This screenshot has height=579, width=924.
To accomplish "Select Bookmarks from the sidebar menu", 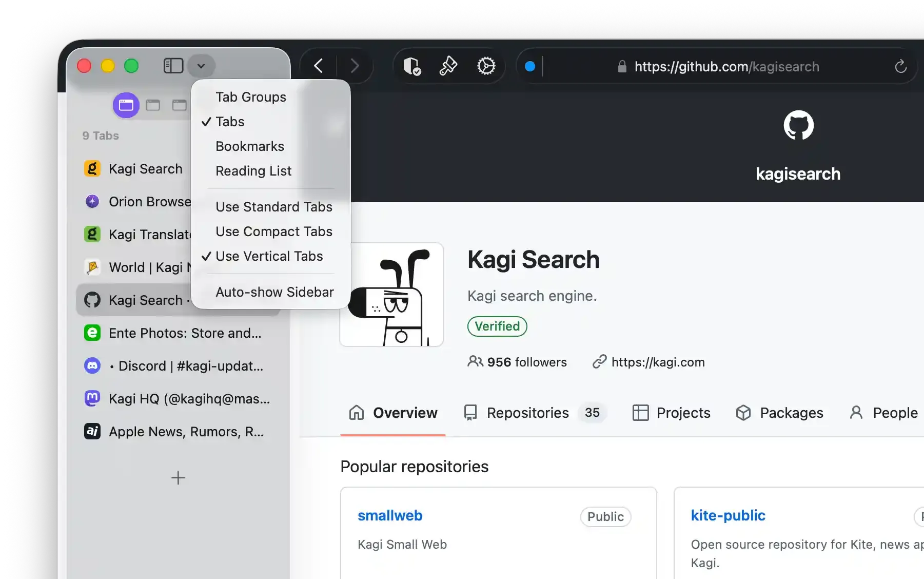I will [x=250, y=146].
